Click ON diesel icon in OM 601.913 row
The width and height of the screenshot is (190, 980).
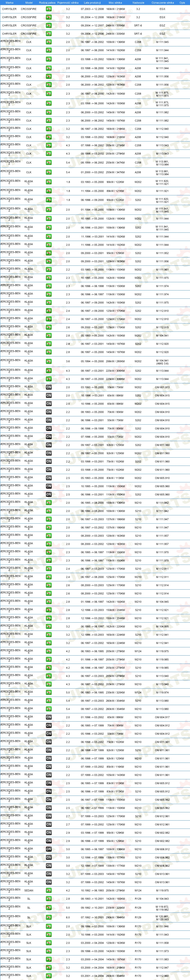[x=49, y=387]
